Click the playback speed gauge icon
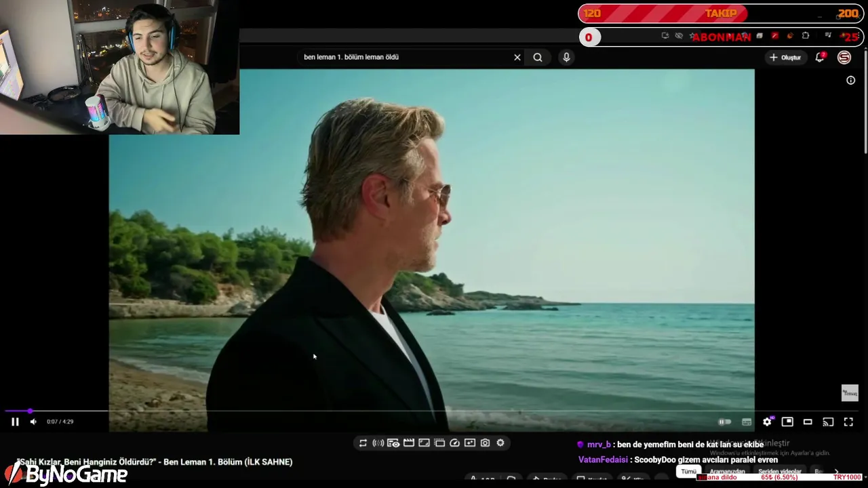Screen dimensions: 868x488 pyautogui.click(x=454, y=443)
